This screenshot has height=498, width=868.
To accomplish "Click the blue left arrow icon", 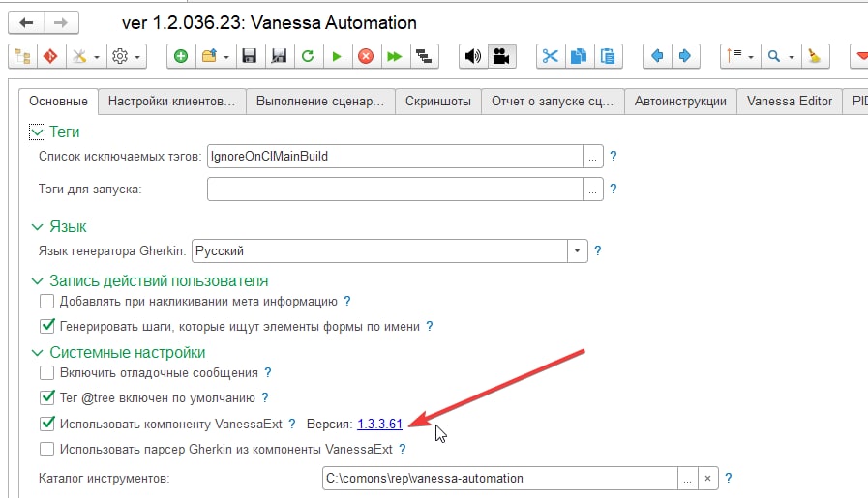I will coord(657,56).
